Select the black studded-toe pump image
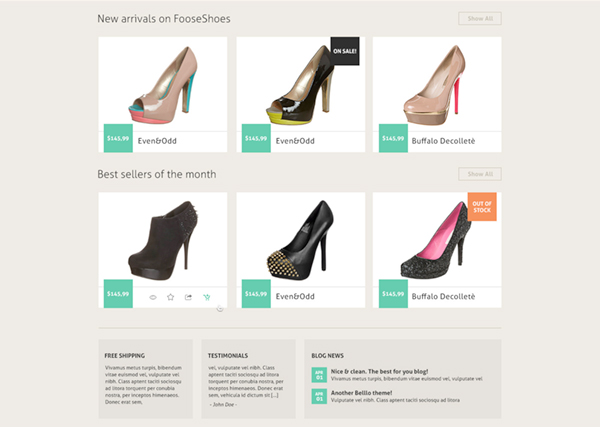This screenshot has height=427, width=600. pos(301,240)
